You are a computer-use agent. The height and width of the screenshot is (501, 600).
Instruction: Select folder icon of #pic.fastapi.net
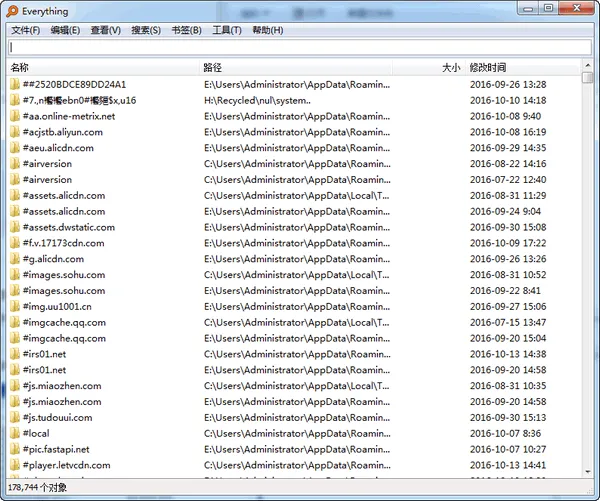tap(15, 449)
